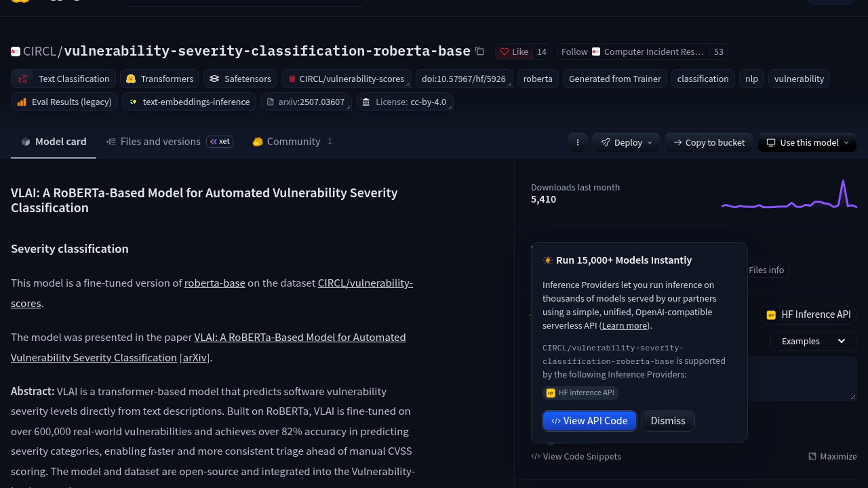Viewport: 868px width, 488px height.
Task: Select Generated from Trainer tag
Action: tap(614, 79)
